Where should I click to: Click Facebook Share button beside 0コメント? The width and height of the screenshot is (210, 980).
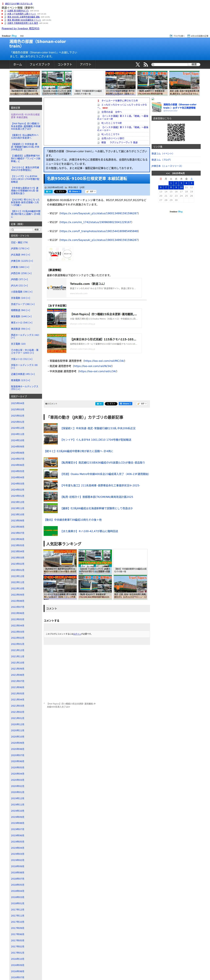pyautogui.click(x=126, y=404)
